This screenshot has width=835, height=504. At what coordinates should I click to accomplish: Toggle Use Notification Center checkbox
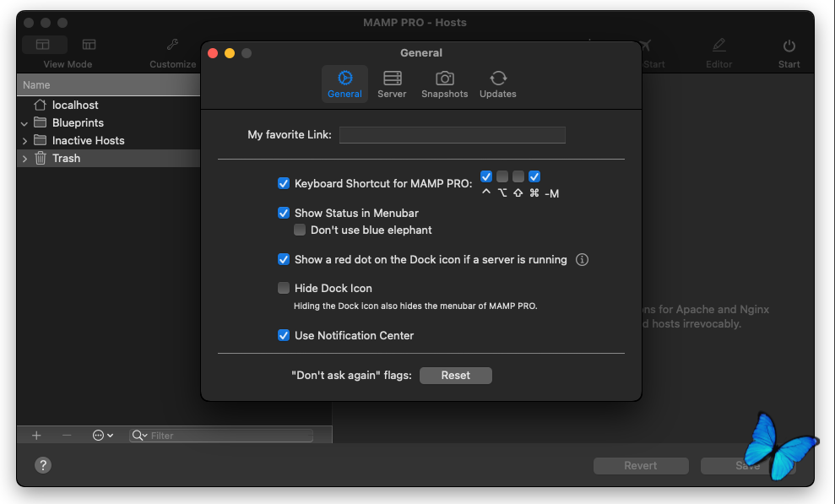284,335
